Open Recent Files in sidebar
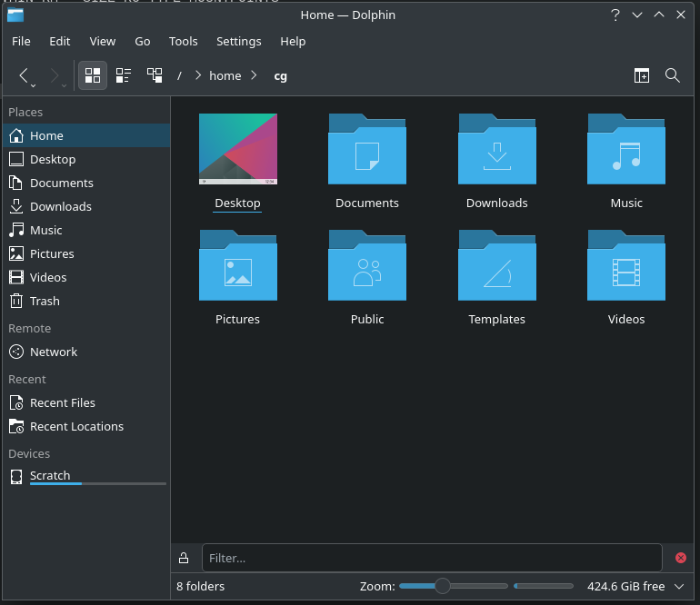The image size is (700, 605). click(62, 402)
